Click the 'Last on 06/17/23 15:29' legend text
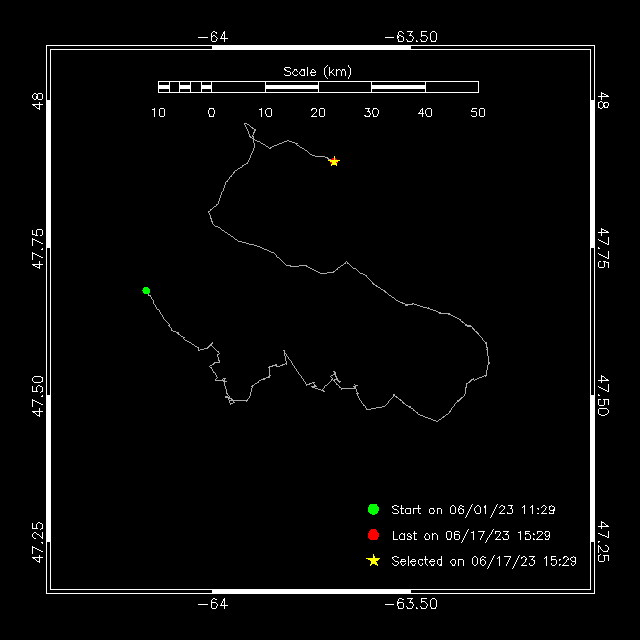 tap(471, 536)
